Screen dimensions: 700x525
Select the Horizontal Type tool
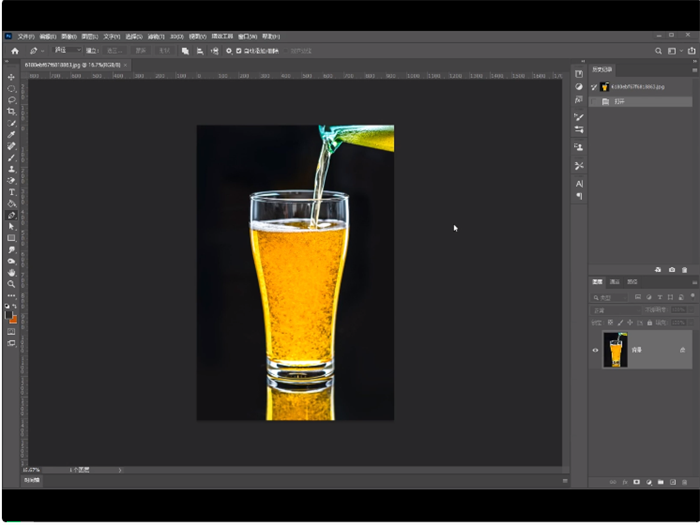tap(12, 192)
